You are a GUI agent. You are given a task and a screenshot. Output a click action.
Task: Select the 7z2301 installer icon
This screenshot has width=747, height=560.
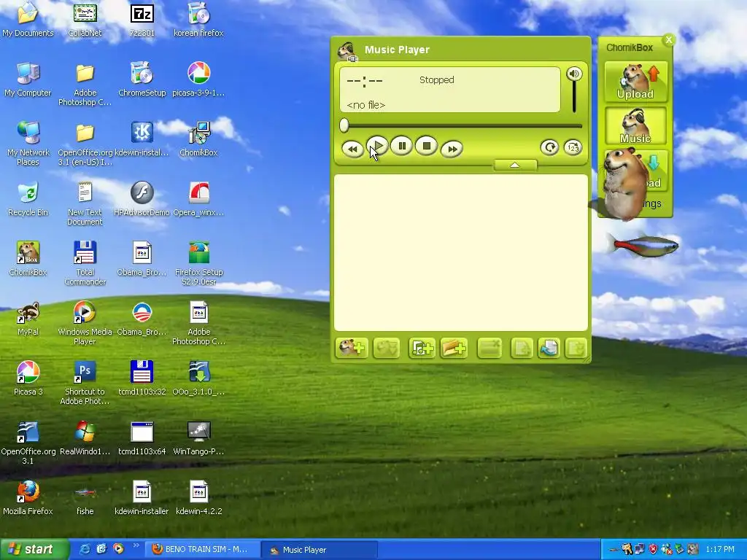click(x=142, y=20)
